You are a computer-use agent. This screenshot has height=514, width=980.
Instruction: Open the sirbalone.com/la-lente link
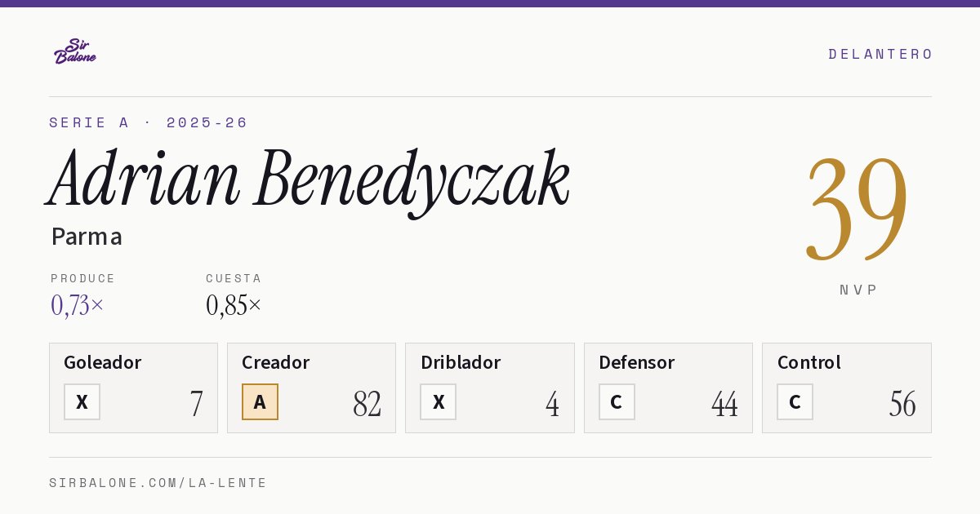158,483
